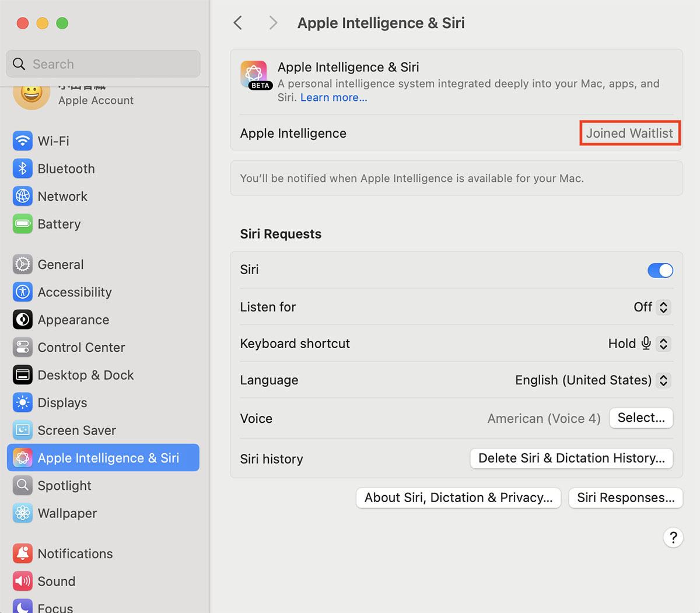The image size is (700, 613).
Task: Open the Appearance icon
Action: (x=23, y=320)
